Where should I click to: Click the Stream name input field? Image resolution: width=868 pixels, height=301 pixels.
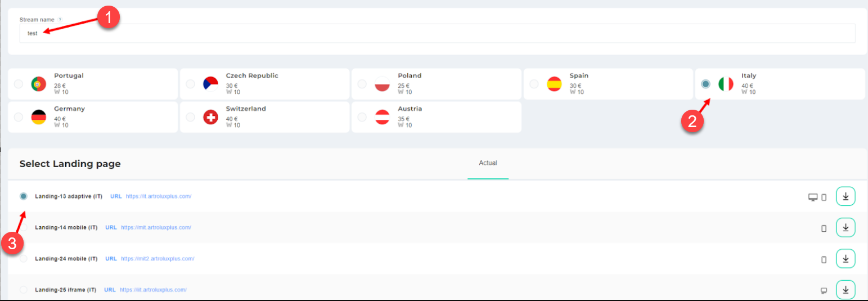[437, 33]
